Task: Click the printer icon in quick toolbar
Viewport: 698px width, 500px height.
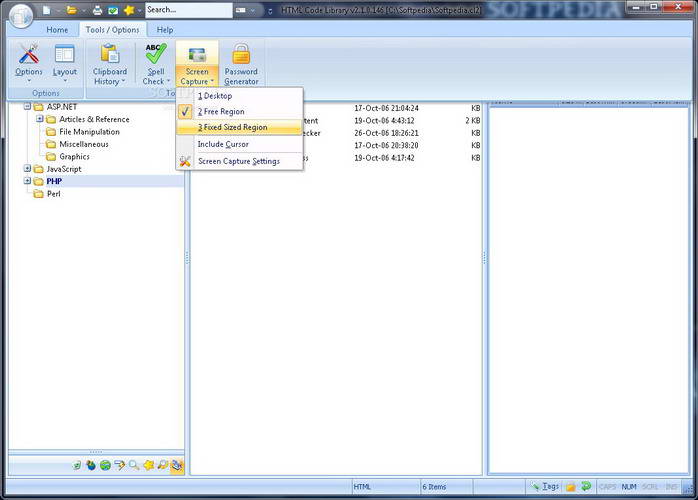Action: (97, 10)
